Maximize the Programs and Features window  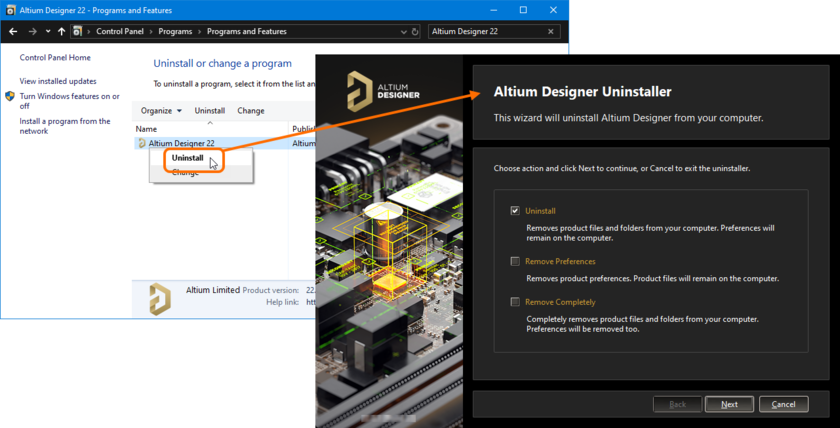tap(523, 10)
